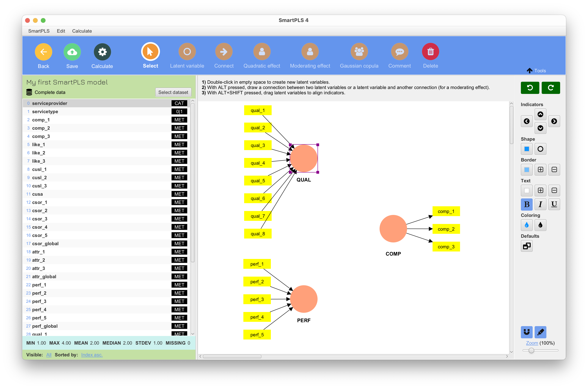Choose the Latent variable tool

[x=187, y=52]
